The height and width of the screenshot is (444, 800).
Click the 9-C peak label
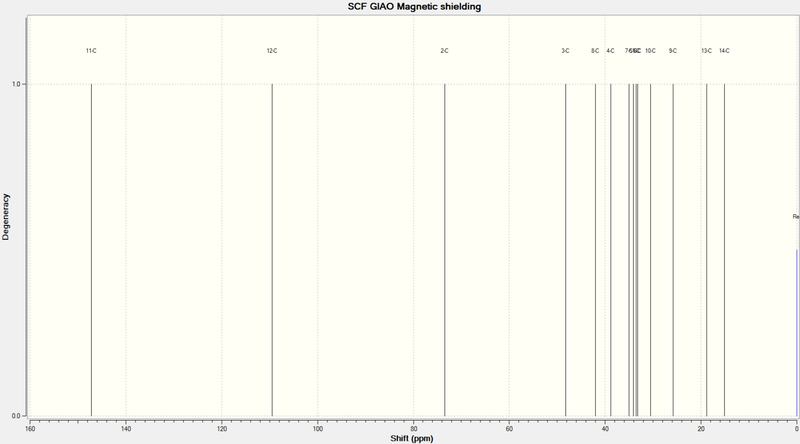(x=673, y=51)
